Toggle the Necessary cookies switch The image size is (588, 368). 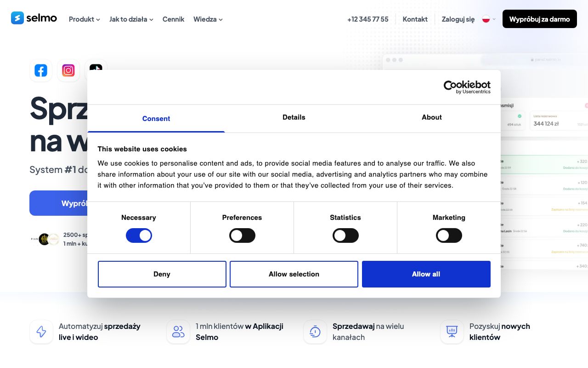139,236
